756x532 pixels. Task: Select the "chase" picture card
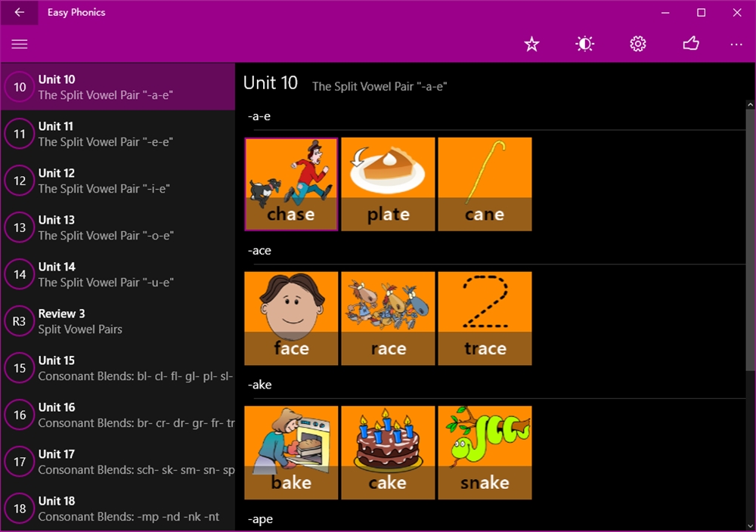[291, 184]
